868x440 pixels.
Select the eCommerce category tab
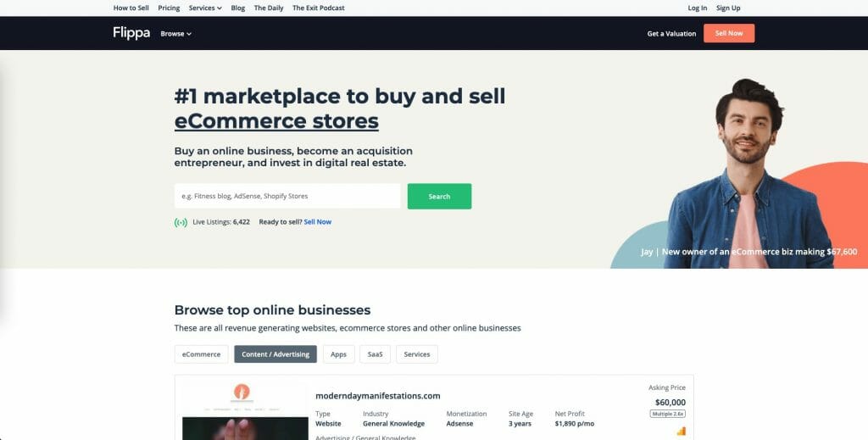point(202,354)
